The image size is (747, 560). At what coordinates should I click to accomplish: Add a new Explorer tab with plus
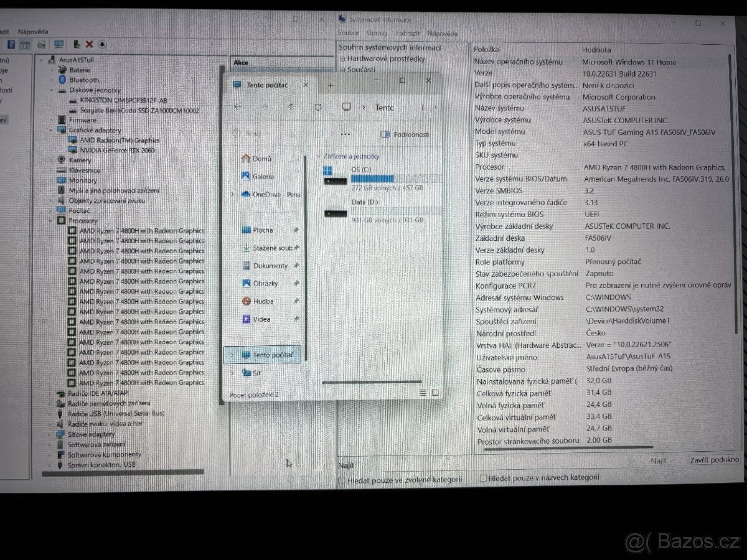(x=331, y=85)
